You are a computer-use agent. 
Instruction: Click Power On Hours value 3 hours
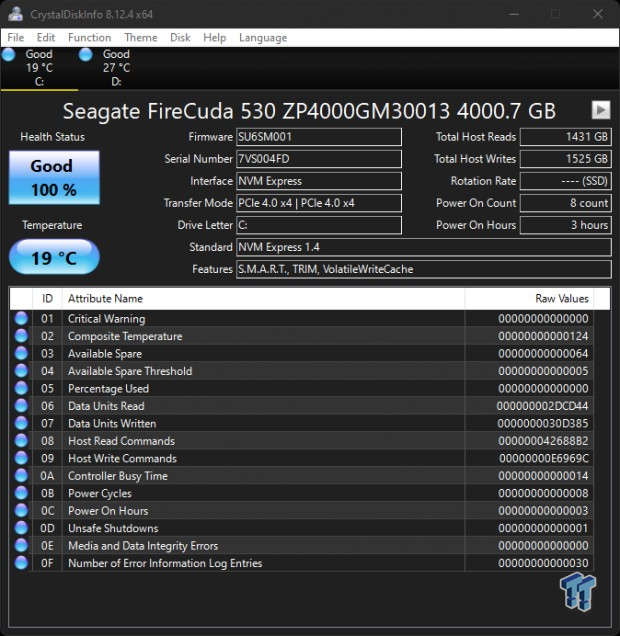[x=566, y=225]
